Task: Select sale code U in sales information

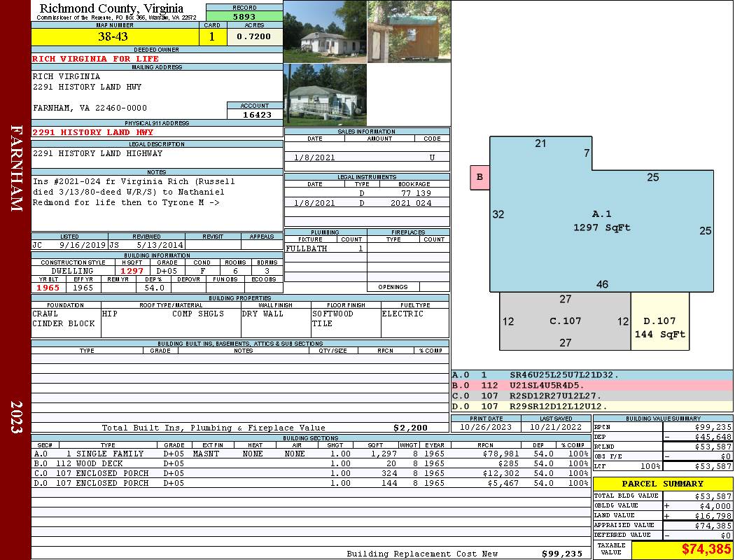Action: (432, 157)
